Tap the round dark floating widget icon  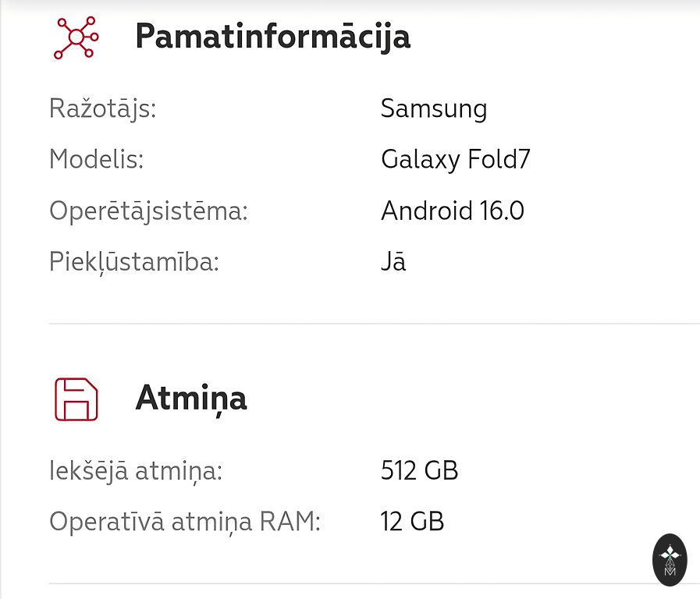click(670, 560)
